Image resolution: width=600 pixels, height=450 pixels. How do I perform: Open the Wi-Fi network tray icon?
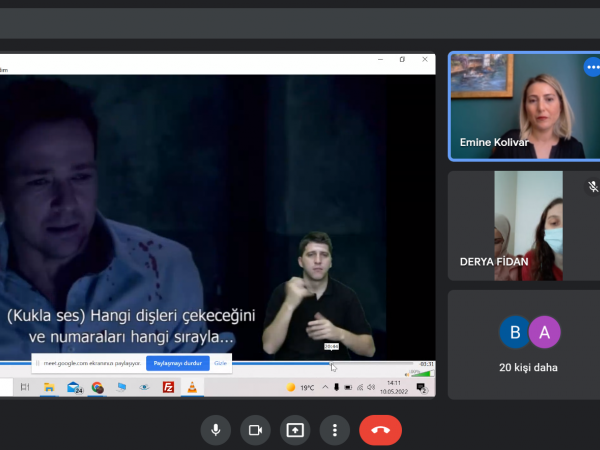(360, 387)
